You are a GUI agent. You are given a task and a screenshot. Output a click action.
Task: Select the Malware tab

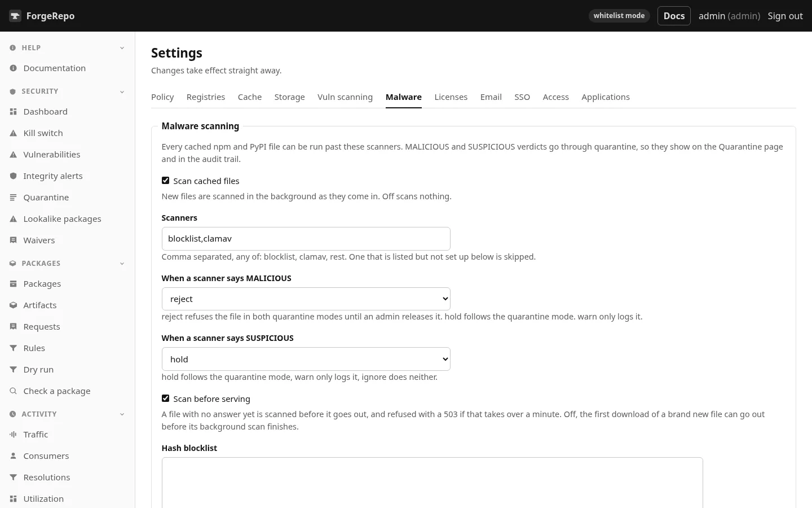[x=404, y=97]
